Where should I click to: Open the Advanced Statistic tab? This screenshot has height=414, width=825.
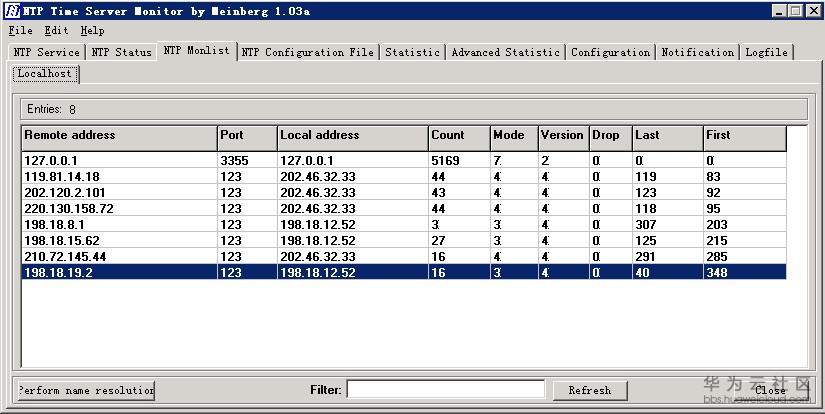(x=506, y=52)
